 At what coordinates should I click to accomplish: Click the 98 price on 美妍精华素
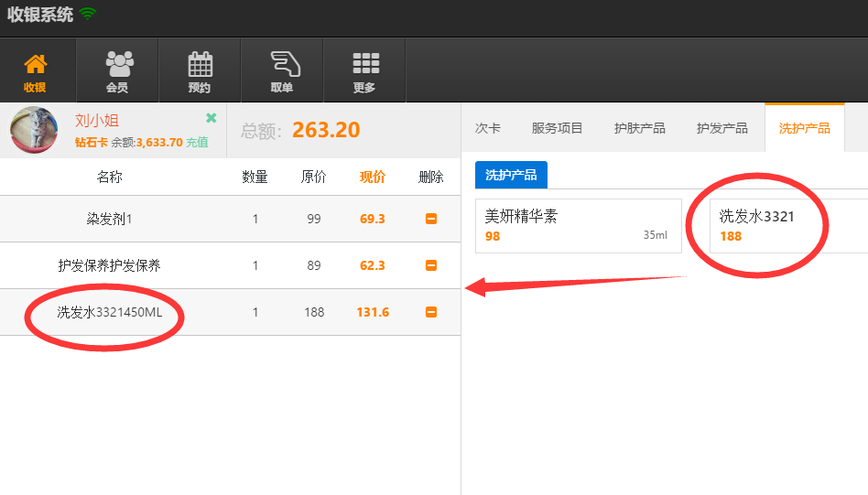(493, 236)
